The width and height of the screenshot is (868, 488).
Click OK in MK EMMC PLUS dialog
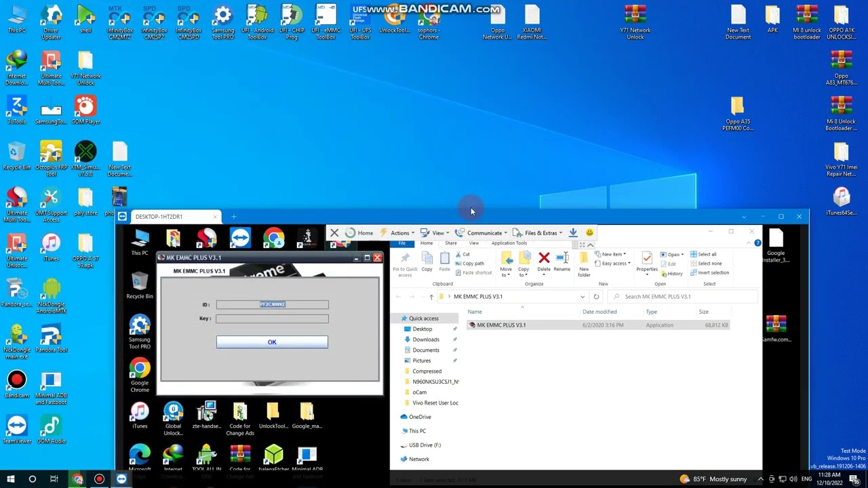272,342
